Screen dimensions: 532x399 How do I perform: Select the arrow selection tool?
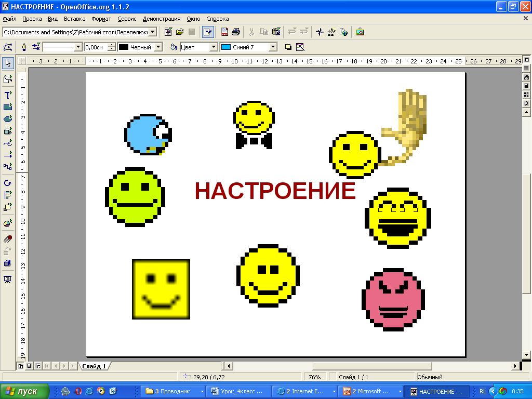tap(8, 63)
